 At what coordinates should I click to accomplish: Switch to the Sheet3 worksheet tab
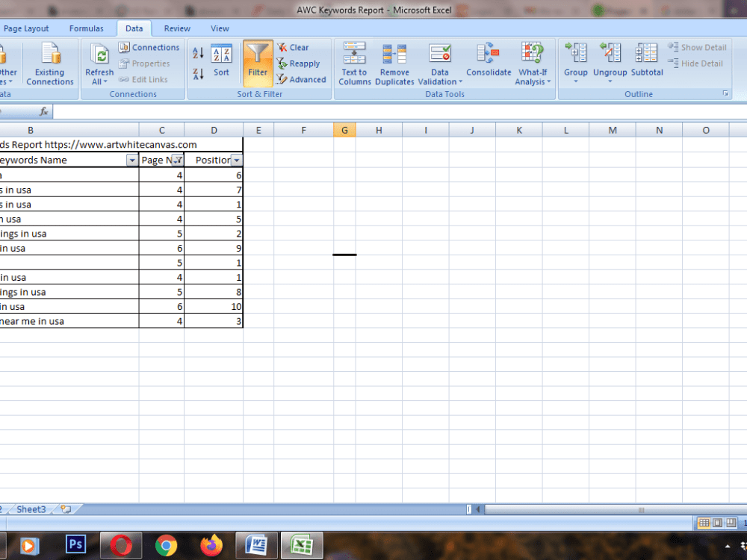31,509
